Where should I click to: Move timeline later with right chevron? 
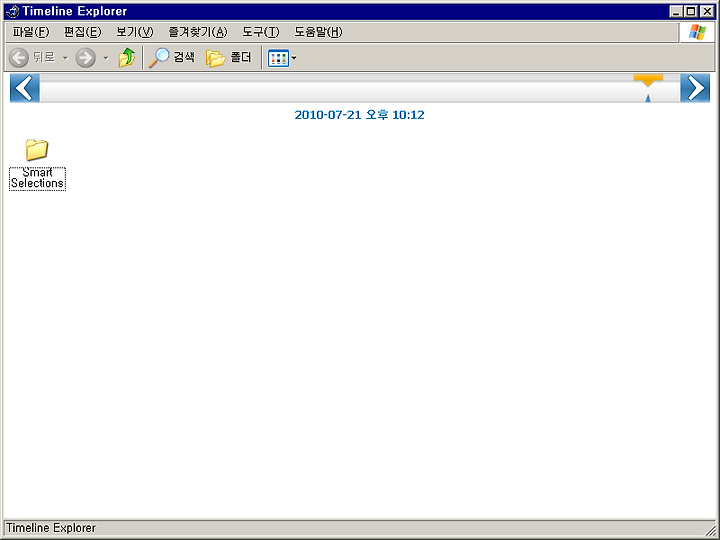pos(695,88)
